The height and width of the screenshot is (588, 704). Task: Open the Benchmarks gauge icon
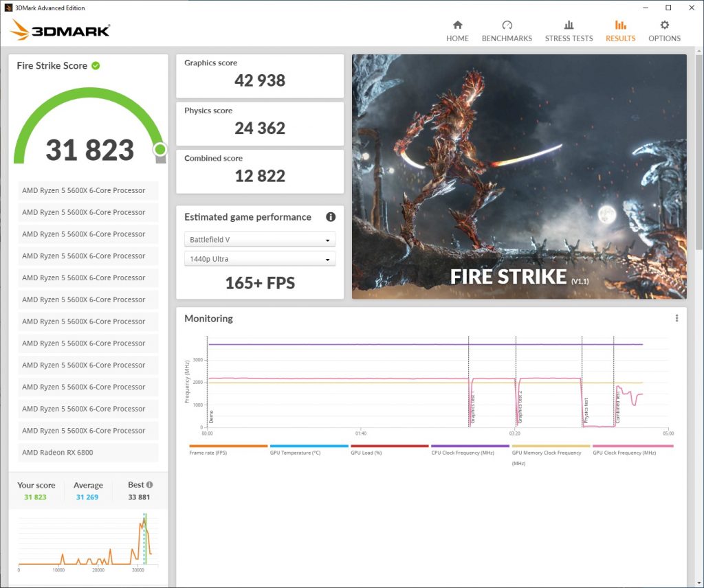[x=507, y=25]
